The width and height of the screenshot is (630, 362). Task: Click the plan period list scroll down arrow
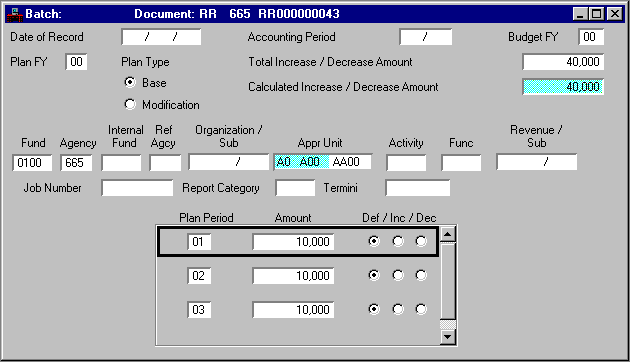[448, 337]
